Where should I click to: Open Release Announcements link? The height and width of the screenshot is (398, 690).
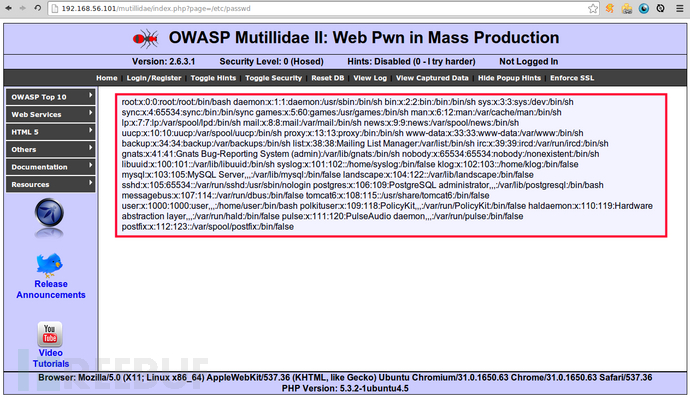coord(51,289)
